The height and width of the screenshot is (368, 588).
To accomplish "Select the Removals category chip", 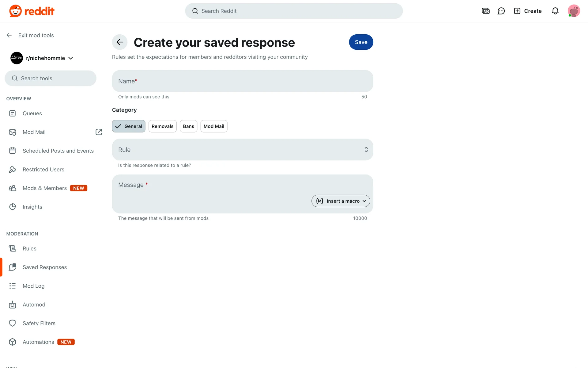I will [x=162, y=126].
